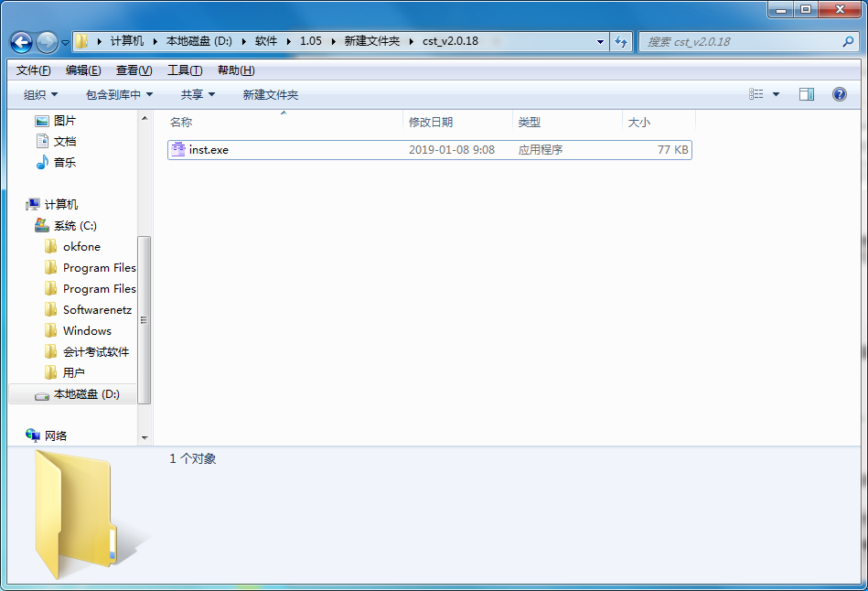Open the 帮助(H) menu
This screenshot has height=591, width=868.
pyautogui.click(x=236, y=70)
